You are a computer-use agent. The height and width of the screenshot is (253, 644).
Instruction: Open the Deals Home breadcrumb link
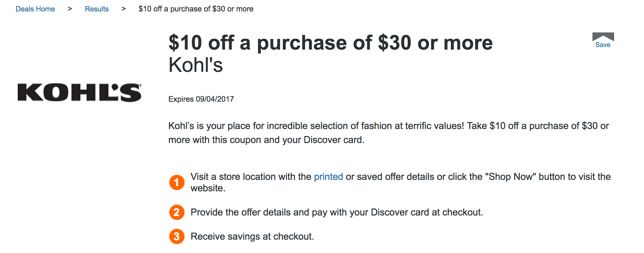[35, 9]
